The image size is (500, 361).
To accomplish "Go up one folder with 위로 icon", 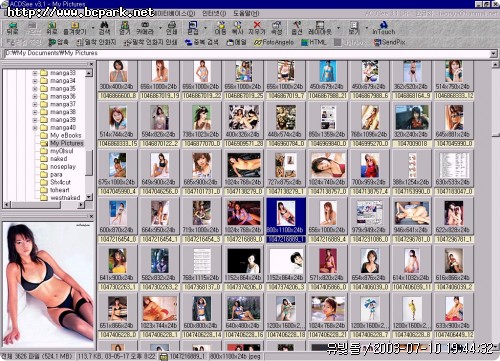I will pyautogui.click(x=52, y=28).
